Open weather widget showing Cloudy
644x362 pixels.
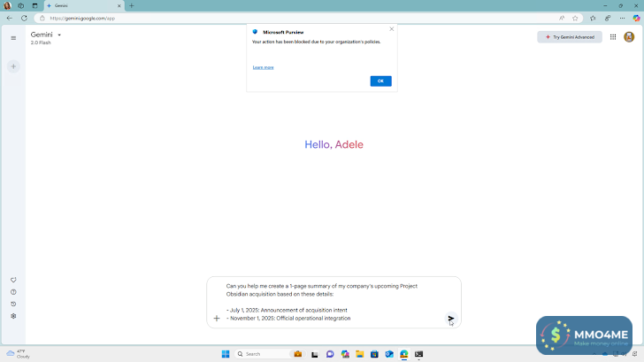point(19,354)
